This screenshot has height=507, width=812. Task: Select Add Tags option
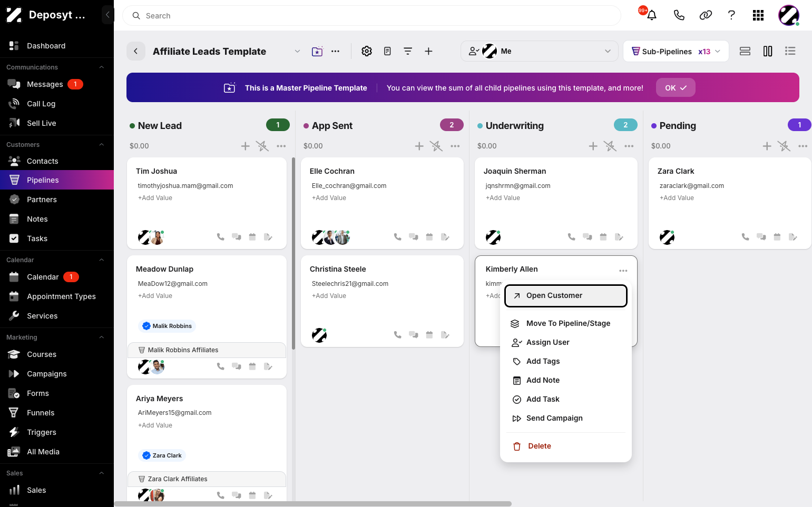[x=566, y=361]
